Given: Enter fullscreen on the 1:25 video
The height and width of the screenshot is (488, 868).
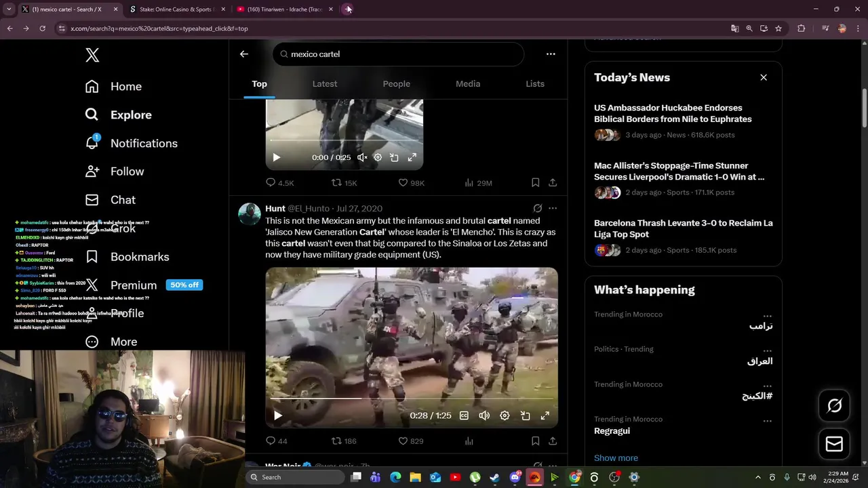Looking at the screenshot, I should tap(545, 415).
